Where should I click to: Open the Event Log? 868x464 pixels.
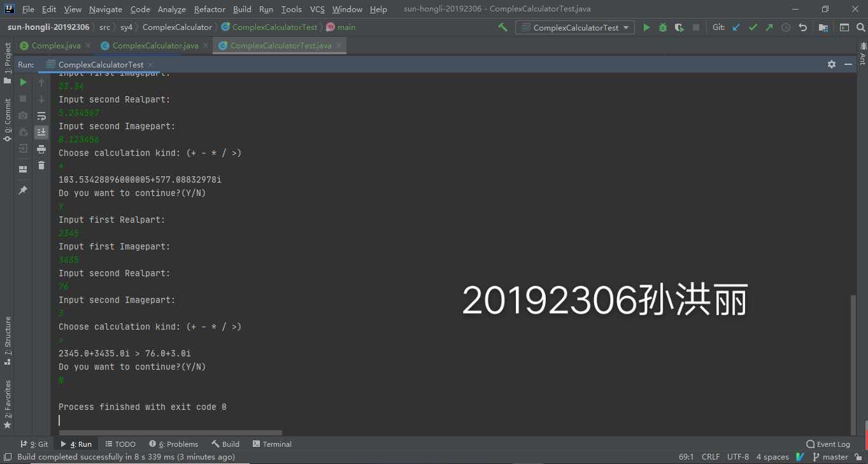tap(828, 444)
